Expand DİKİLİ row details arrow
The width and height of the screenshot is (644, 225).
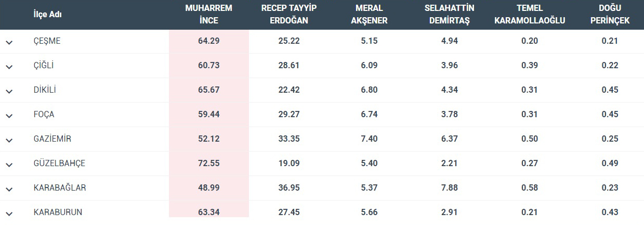click(x=9, y=91)
